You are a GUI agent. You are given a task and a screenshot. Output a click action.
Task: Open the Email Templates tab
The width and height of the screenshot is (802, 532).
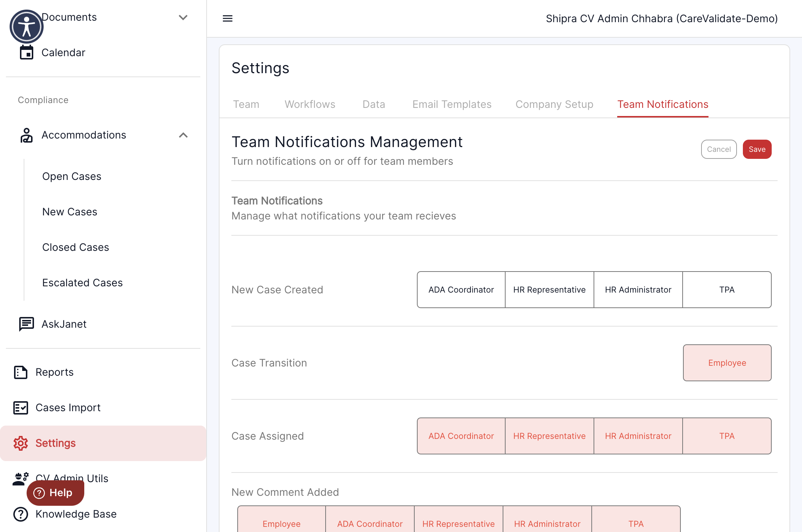[x=452, y=105]
